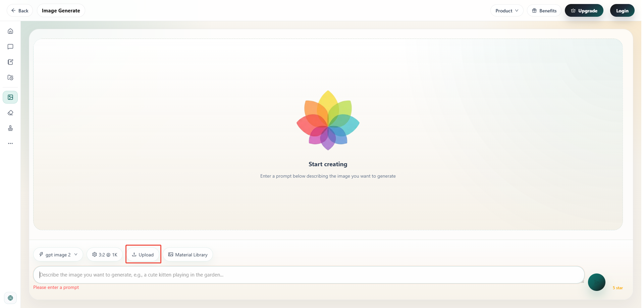Open the 3:2 @ 1K size settings
Image resolution: width=644 pixels, height=308 pixels.
(105, 255)
